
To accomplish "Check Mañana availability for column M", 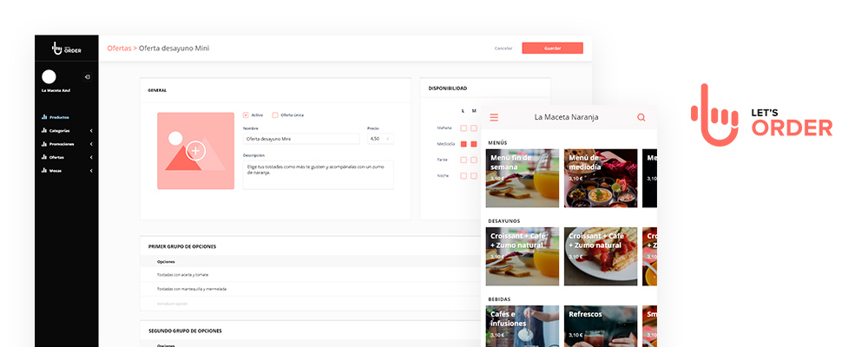I will pos(474,128).
